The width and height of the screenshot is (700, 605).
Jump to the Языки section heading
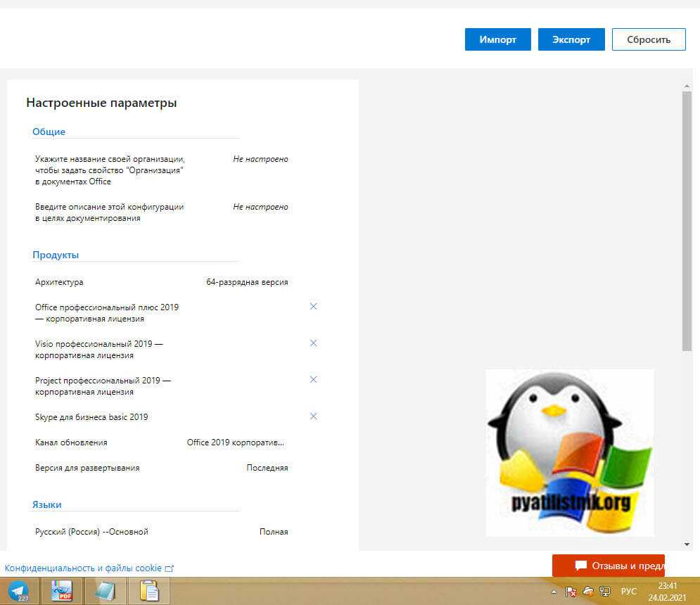click(47, 504)
